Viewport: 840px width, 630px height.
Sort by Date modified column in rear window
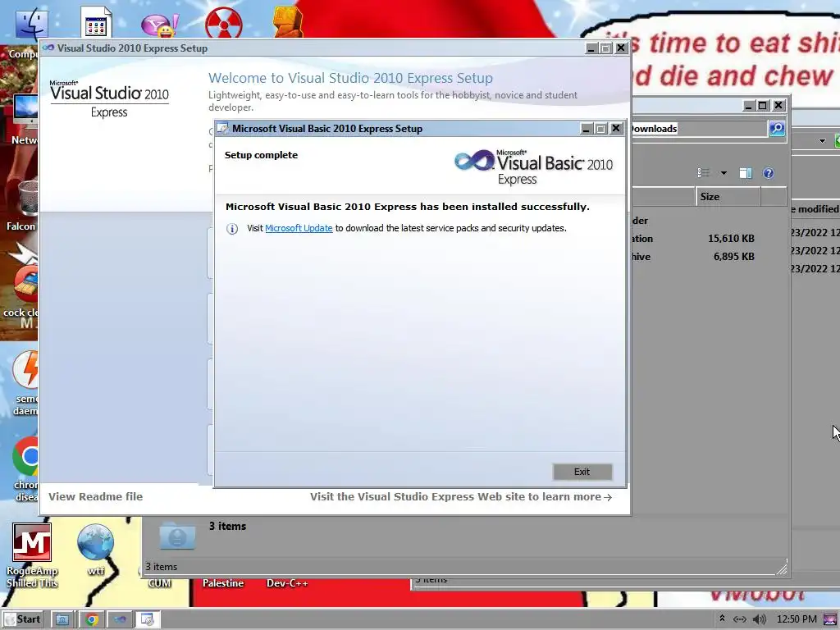pos(815,209)
